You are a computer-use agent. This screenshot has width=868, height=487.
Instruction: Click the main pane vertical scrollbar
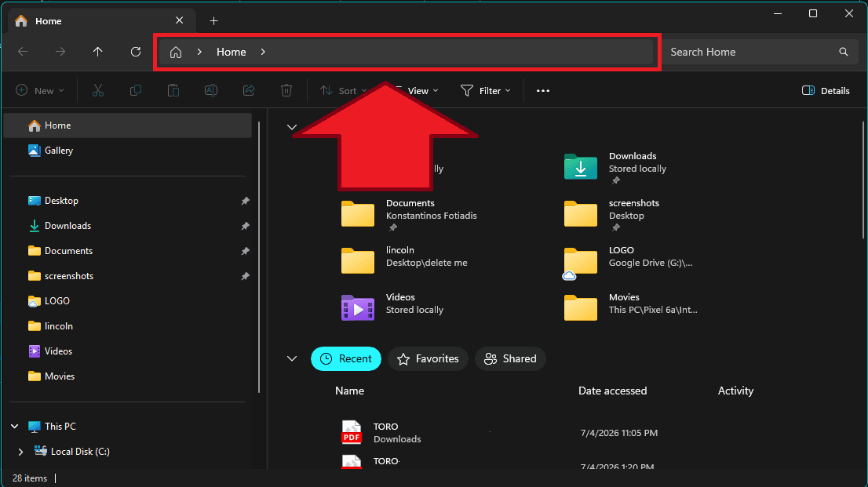(863, 180)
